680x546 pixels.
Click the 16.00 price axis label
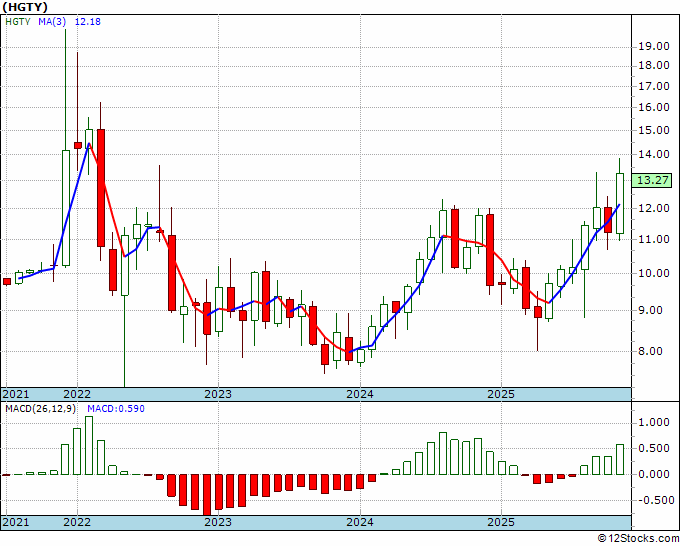(654, 107)
